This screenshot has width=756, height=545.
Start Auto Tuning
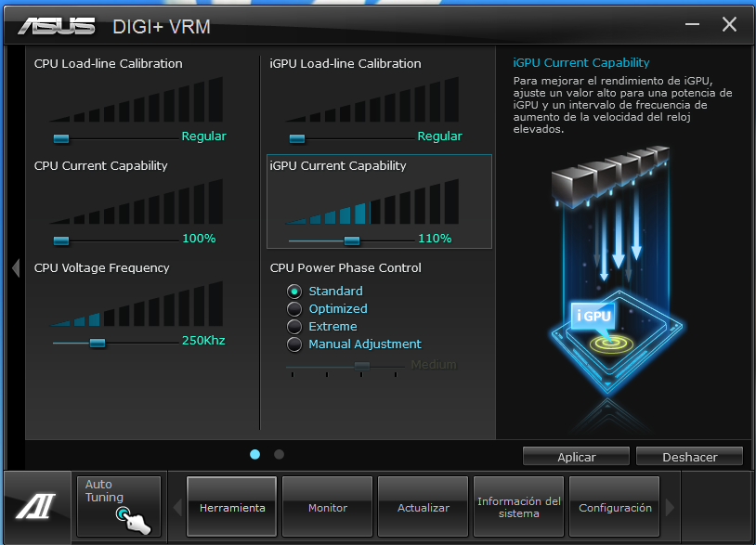pos(119,506)
